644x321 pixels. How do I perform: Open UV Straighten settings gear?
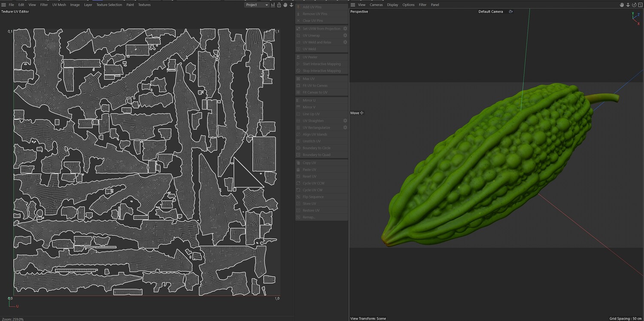click(x=345, y=121)
